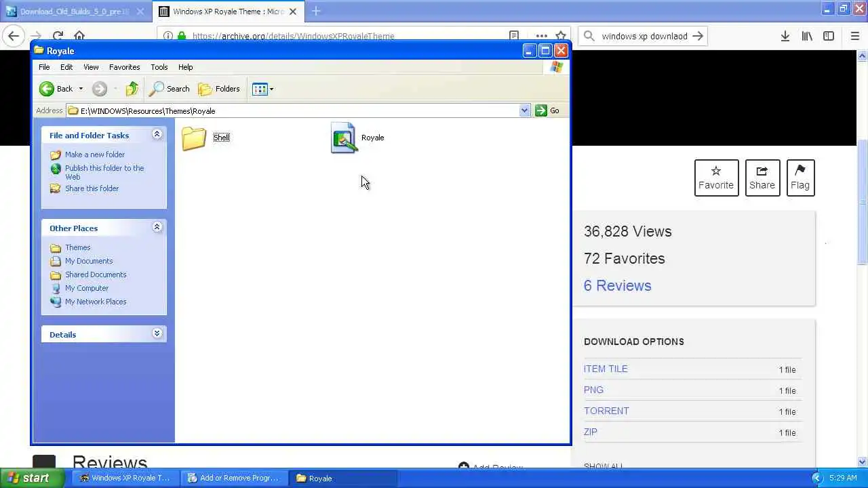The height and width of the screenshot is (488, 868).
Task: Open the Edit menu
Action: pyautogui.click(x=66, y=67)
